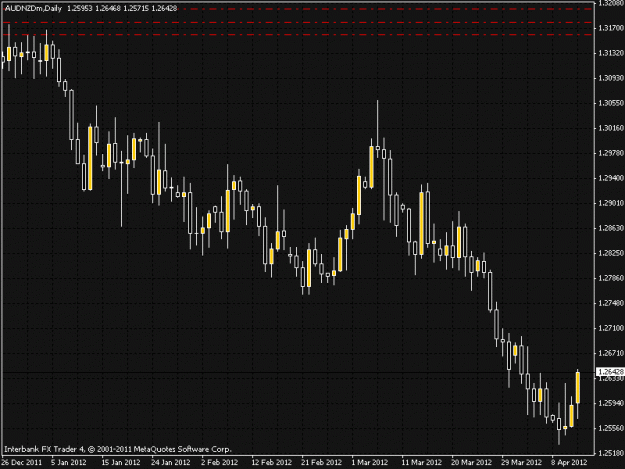Click the 1.30160 price axis label
The height and width of the screenshot is (469, 625).
tap(611, 128)
